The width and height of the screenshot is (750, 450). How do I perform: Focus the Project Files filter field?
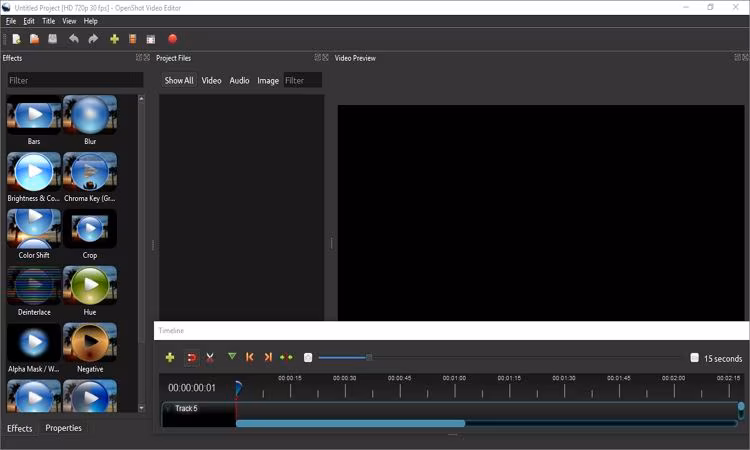tap(302, 80)
